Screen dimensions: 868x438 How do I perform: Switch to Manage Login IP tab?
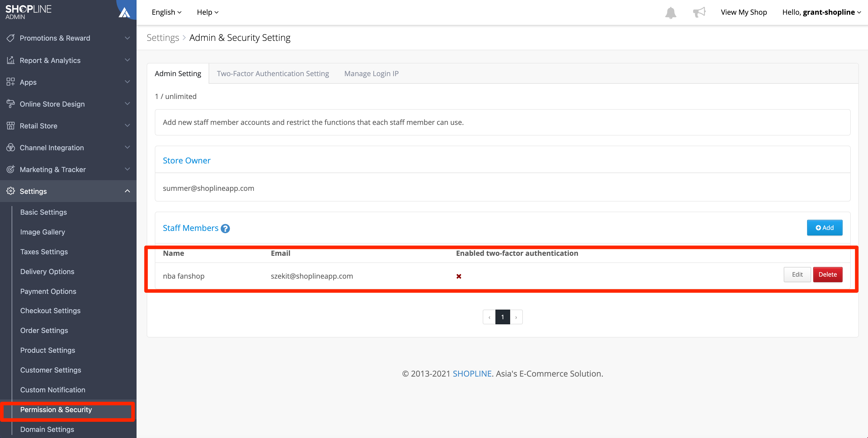pyautogui.click(x=371, y=73)
